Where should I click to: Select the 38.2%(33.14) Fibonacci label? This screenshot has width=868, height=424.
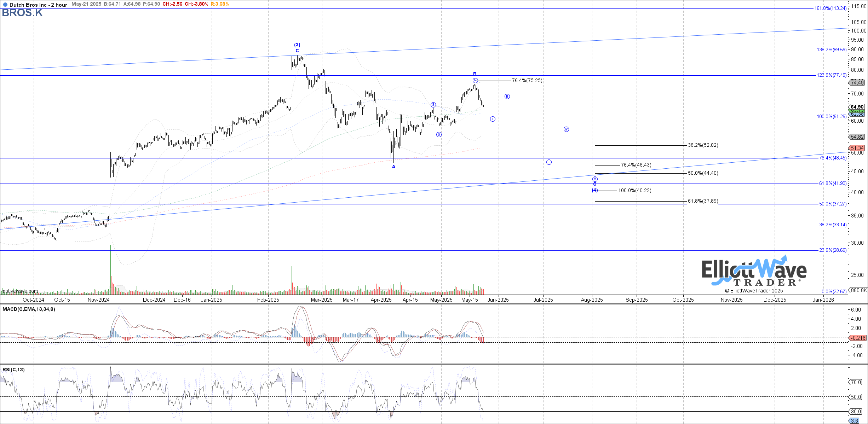[x=833, y=225]
